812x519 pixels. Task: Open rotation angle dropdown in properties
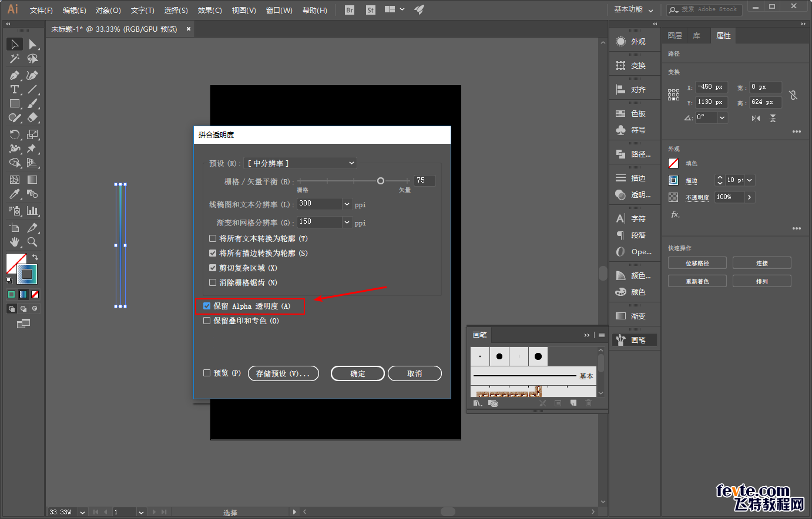pyautogui.click(x=722, y=117)
